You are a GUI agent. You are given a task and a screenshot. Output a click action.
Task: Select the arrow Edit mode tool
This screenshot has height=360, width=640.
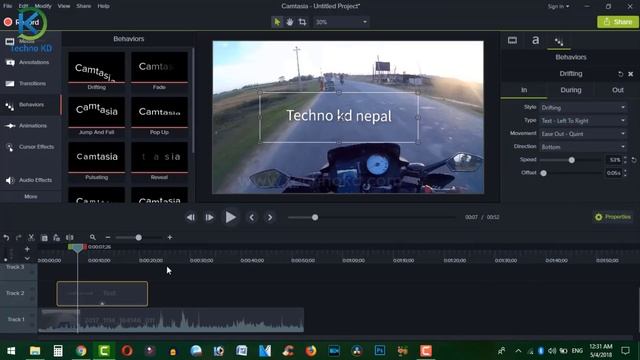point(277,22)
